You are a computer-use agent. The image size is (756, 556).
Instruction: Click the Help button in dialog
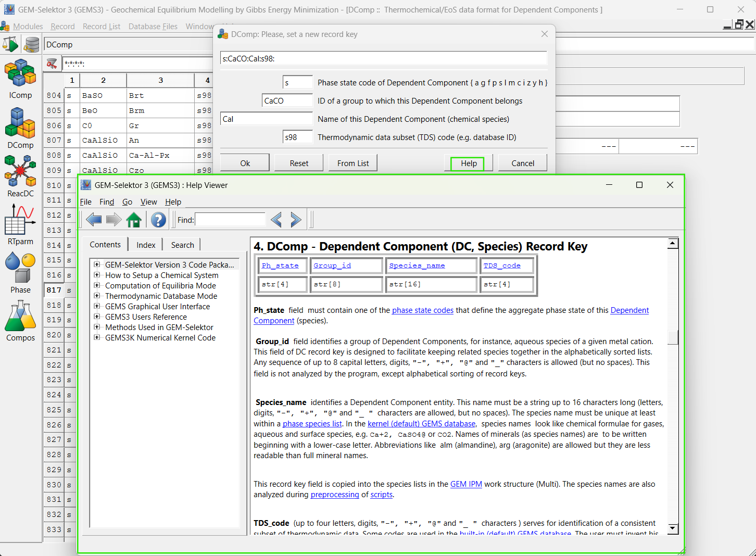coord(468,163)
